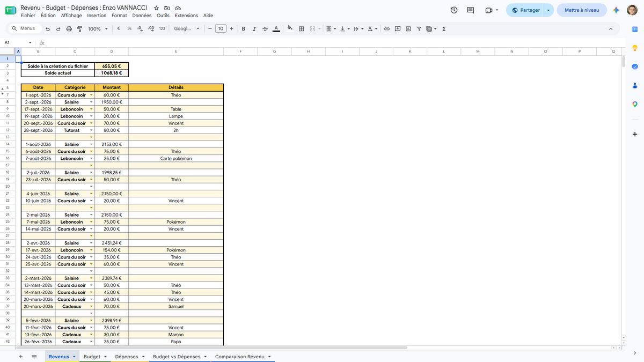This screenshot has height=362, width=644.
Task: Open the Données menu
Action: pos(142,16)
